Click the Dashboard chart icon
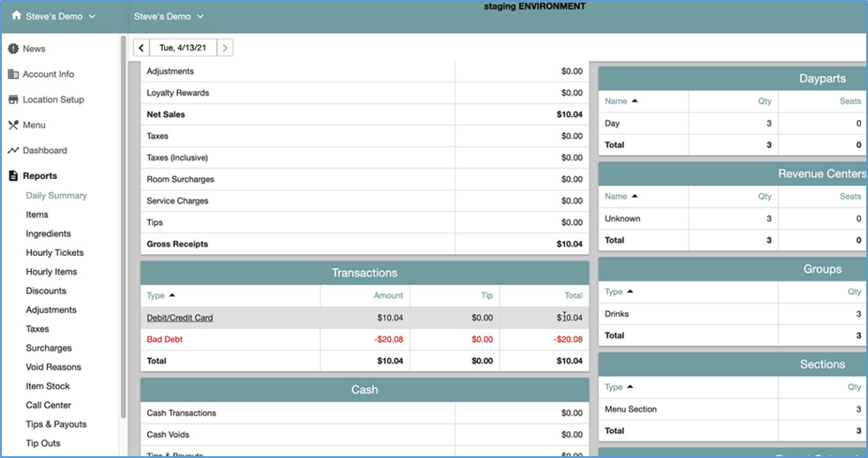 (13, 151)
